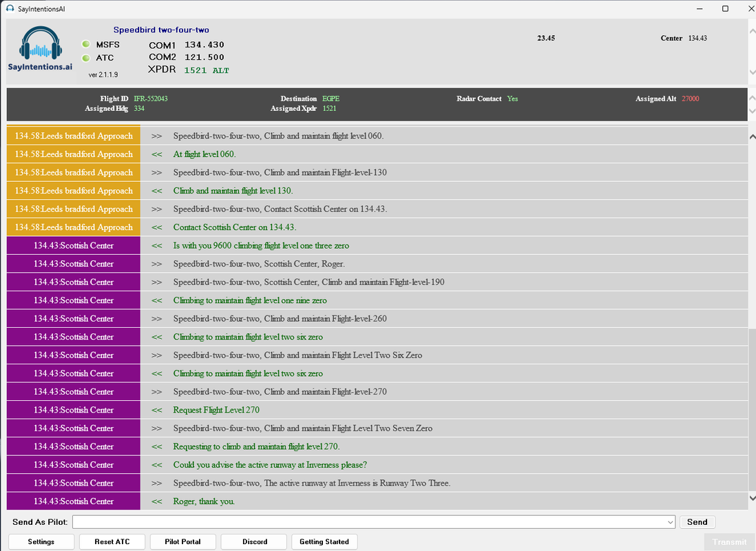Click the Assigned Alt 27000 value
The width and height of the screenshot is (756, 551).
691,99
